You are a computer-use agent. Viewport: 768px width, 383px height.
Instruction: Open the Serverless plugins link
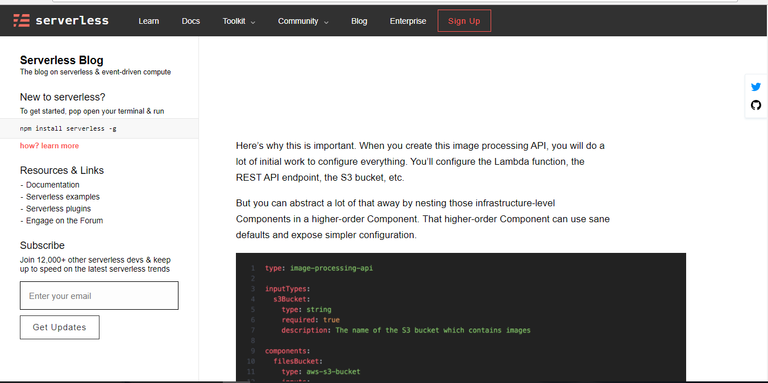click(58, 209)
